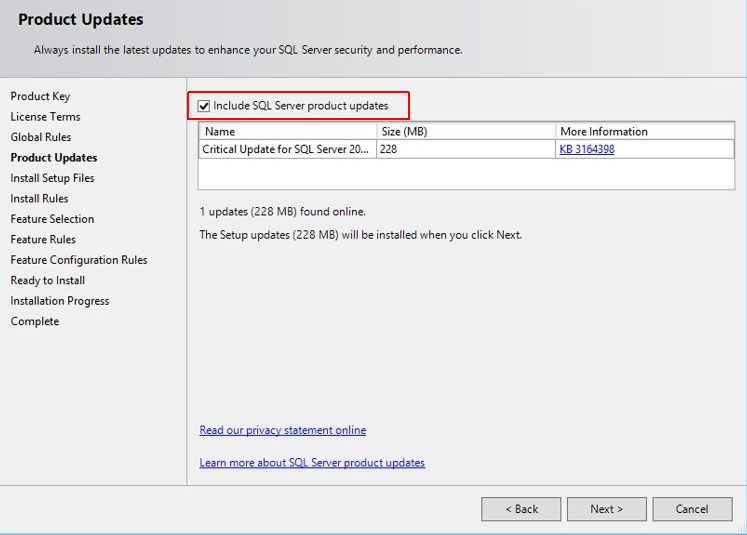This screenshot has width=747, height=535.
Task: Click the Back button
Action: pyautogui.click(x=520, y=509)
